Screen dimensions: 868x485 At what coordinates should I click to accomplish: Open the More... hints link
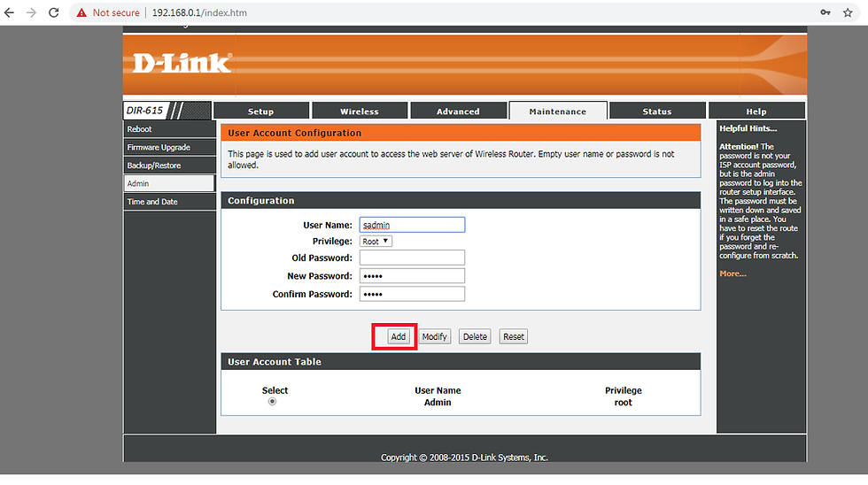pos(732,273)
